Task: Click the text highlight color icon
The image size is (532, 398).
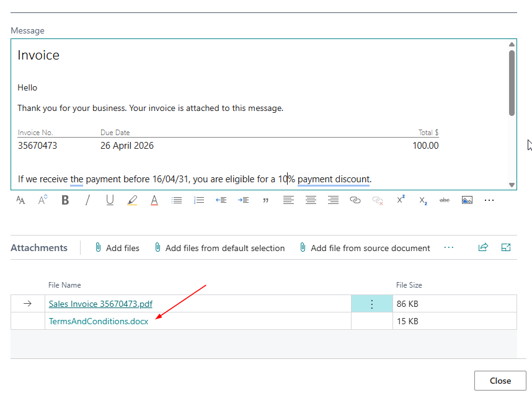Action: coord(132,200)
